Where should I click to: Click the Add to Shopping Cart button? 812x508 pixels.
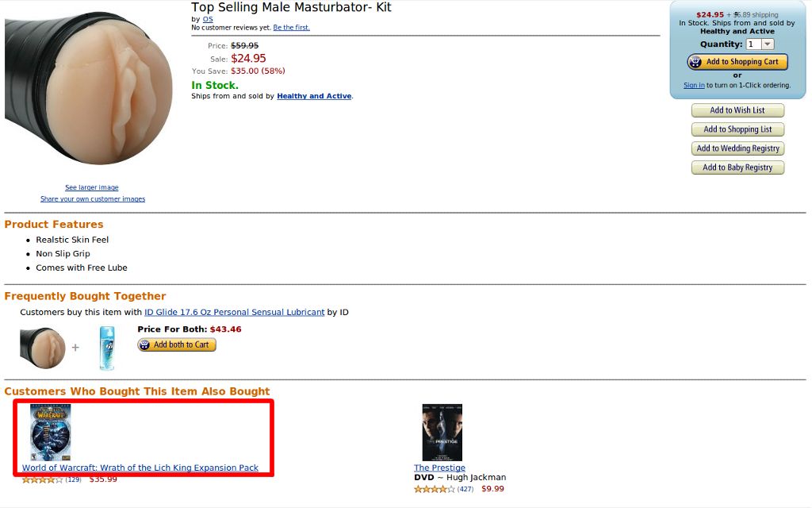point(737,62)
